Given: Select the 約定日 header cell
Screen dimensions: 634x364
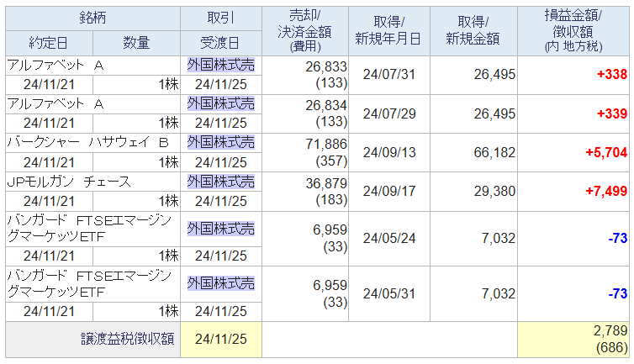Looking at the screenshot, I should click(x=49, y=43).
